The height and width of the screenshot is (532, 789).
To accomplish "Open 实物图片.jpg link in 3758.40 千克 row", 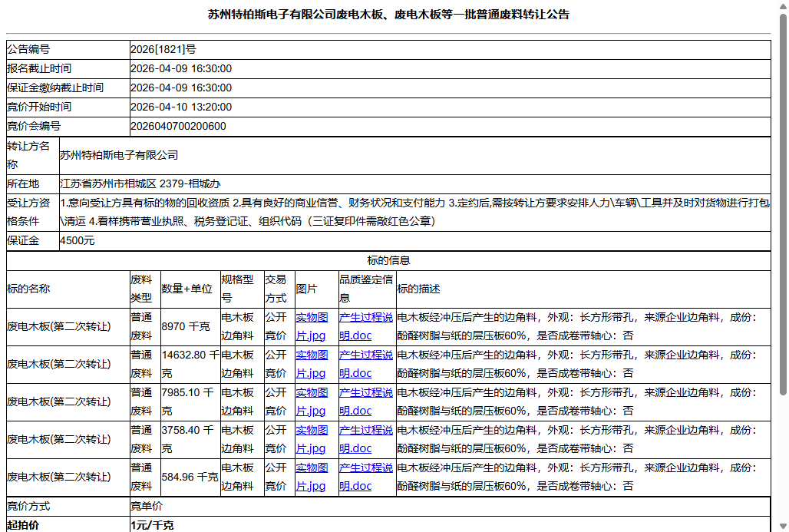I will pos(312,439).
